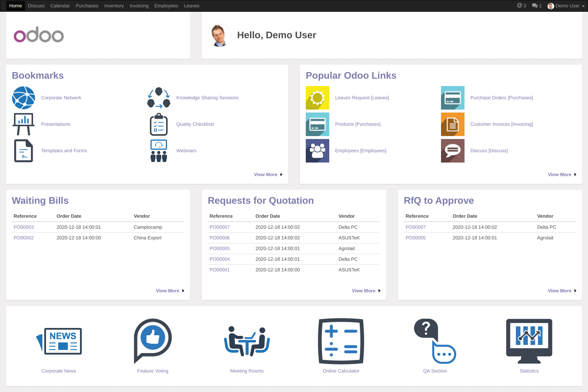This screenshot has width=588, height=392.
Task: Open Leaves Request via the sun icon
Action: pyautogui.click(x=317, y=97)
